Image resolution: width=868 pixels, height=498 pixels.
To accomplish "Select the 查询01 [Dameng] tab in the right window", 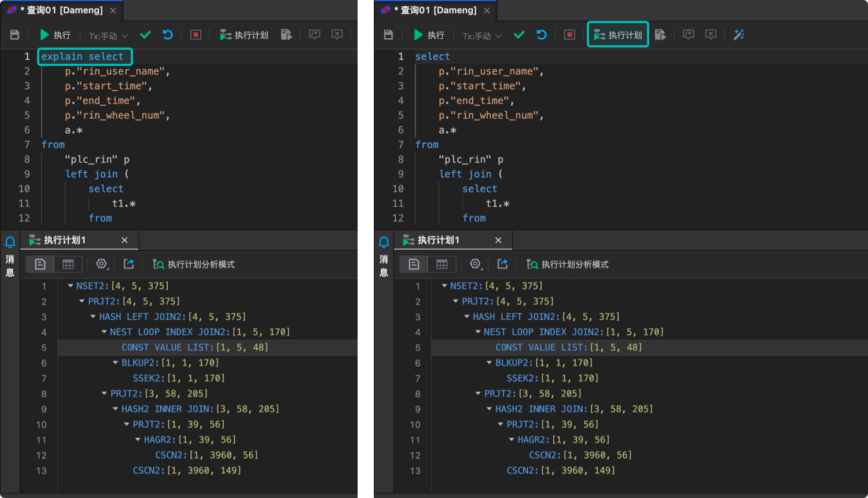I will 437,10.
